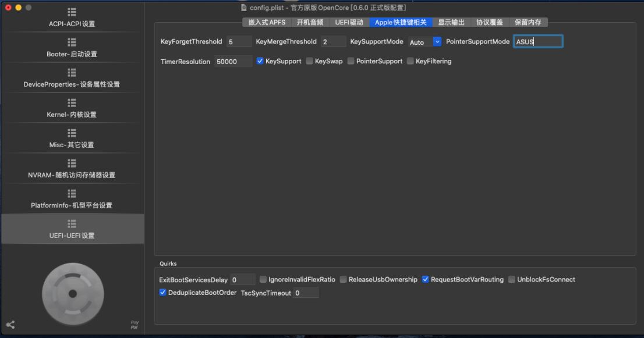Select the DeviceProperties-设备属性设置 list icon

tap(72, 73)
